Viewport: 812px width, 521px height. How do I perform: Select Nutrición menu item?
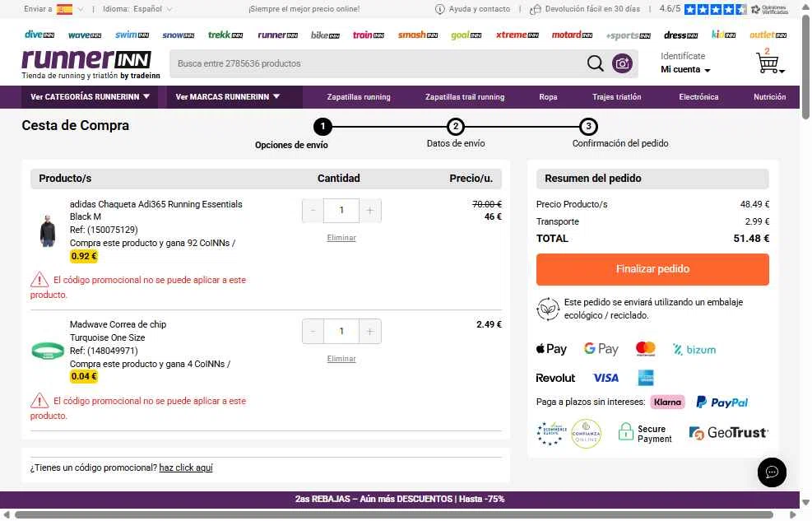click(769, 97)
